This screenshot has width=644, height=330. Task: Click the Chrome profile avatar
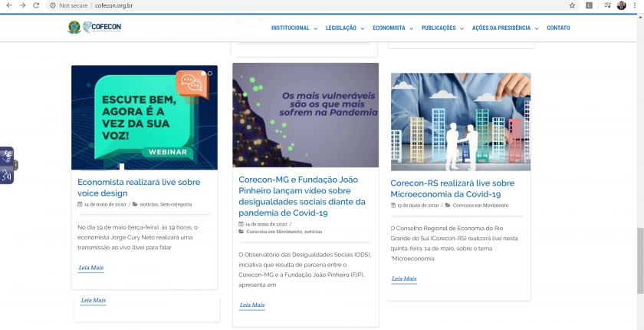[621, 5]
